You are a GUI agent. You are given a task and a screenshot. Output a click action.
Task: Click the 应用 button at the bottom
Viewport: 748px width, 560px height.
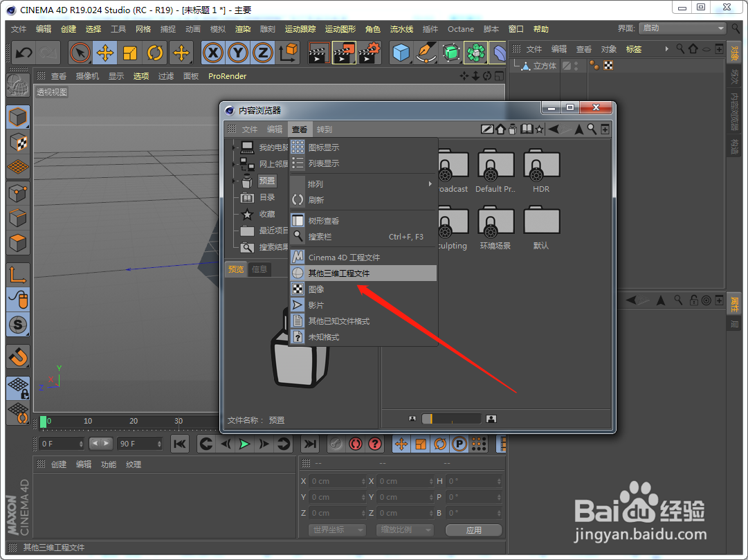(x=474, y=530)
